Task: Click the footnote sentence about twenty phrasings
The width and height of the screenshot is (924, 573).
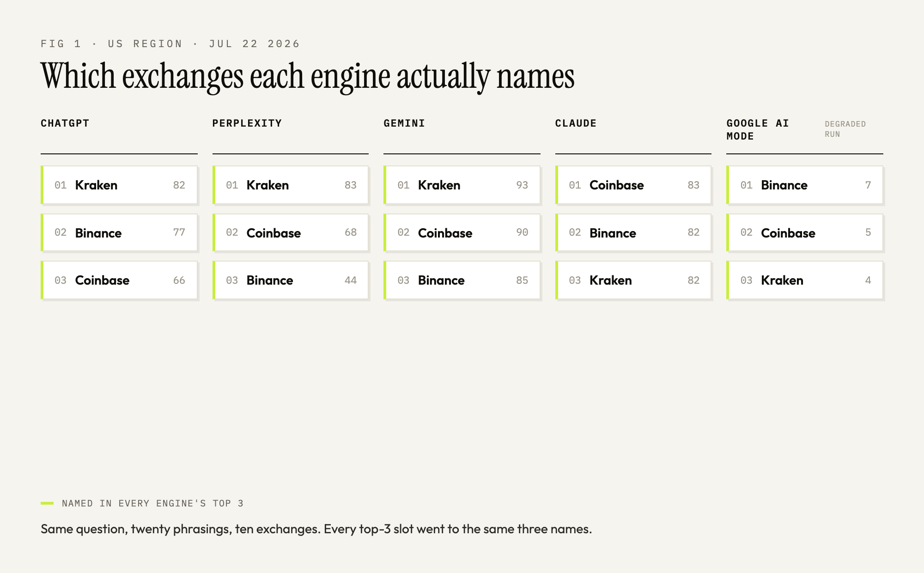Action: pos(316,529)
